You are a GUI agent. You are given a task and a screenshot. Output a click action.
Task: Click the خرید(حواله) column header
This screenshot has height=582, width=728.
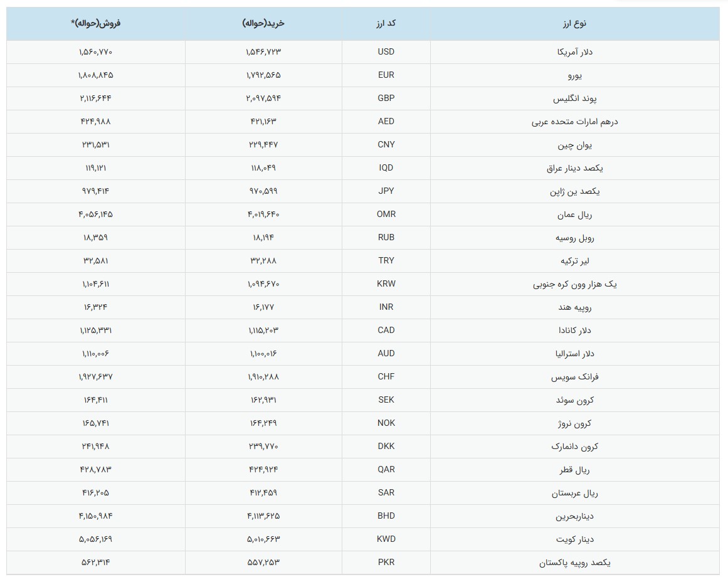263,23
